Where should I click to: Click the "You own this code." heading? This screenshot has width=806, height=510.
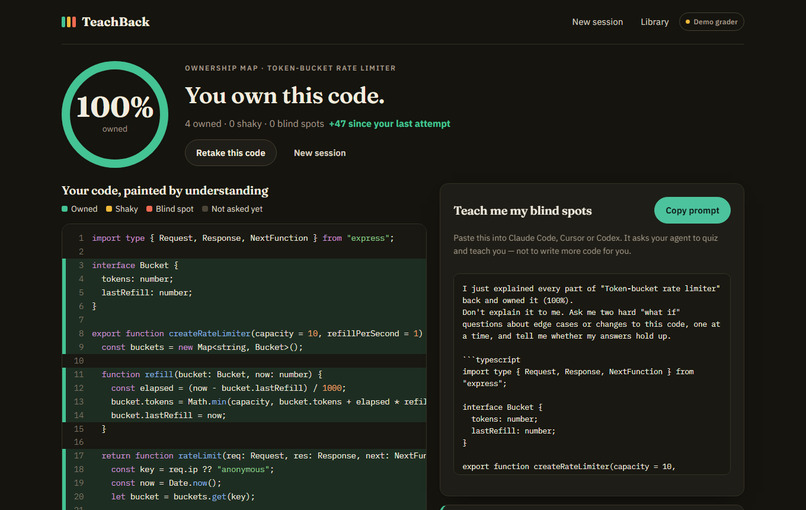tap(285, 96)
